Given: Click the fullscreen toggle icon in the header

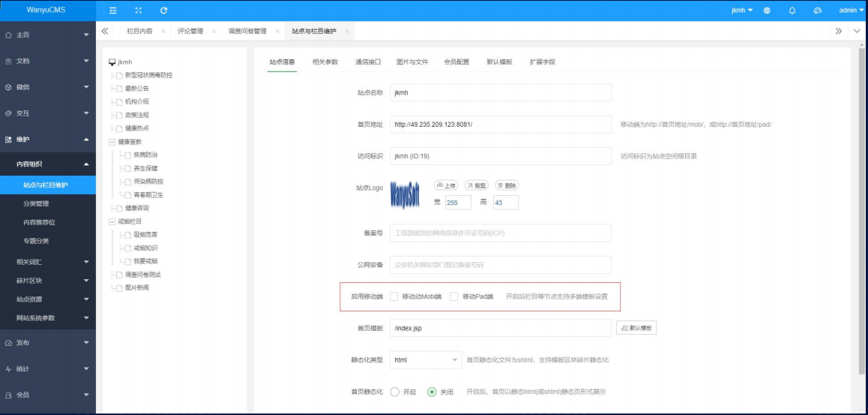Looking at the screenshot, I should (138, 10).
